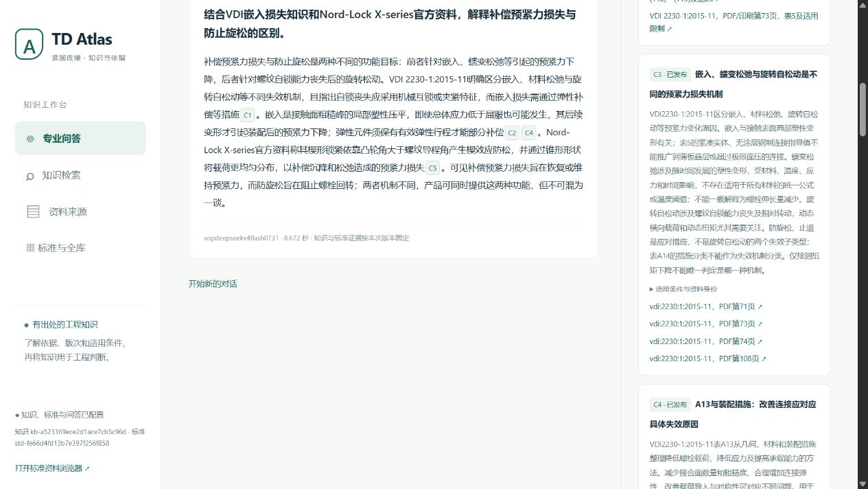Click the 'C4 · 已发布' badge in right panel

tap(670, 405)
